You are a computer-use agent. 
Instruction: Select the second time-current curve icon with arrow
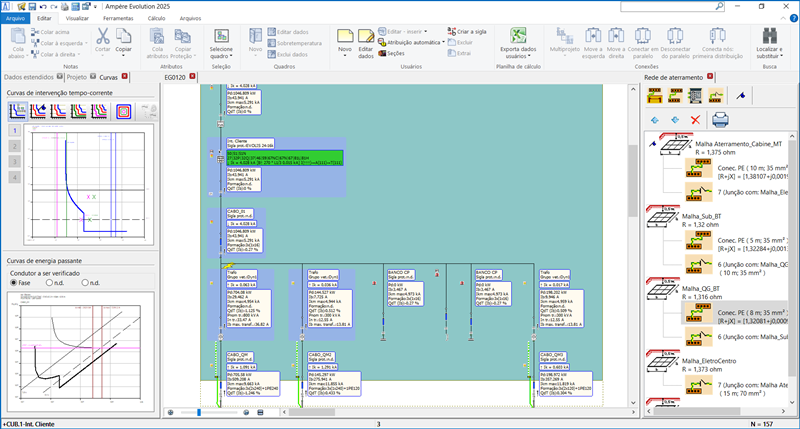point(38,111)
